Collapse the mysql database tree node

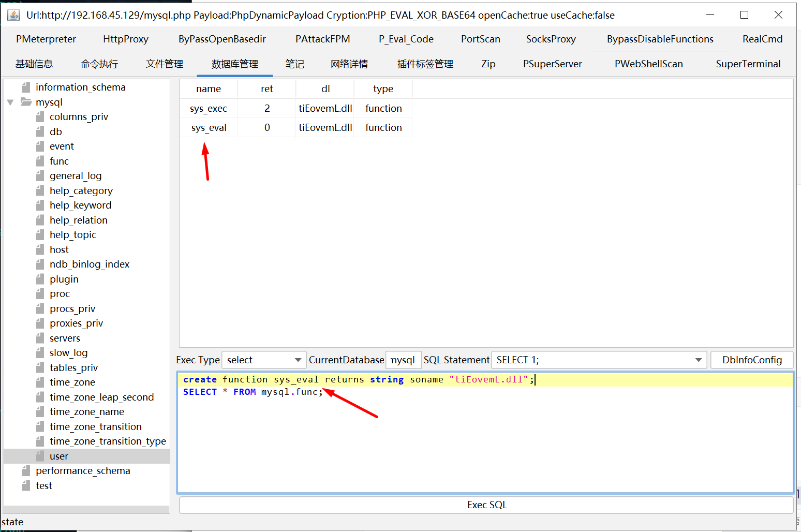point(10,102)
